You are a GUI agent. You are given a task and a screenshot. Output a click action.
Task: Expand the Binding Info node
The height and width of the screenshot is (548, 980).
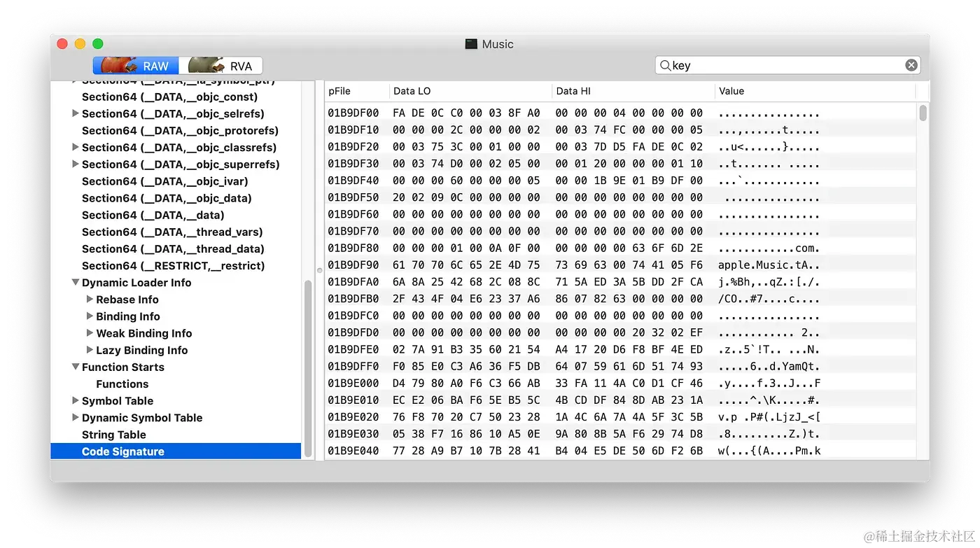[x=90, y=316]
